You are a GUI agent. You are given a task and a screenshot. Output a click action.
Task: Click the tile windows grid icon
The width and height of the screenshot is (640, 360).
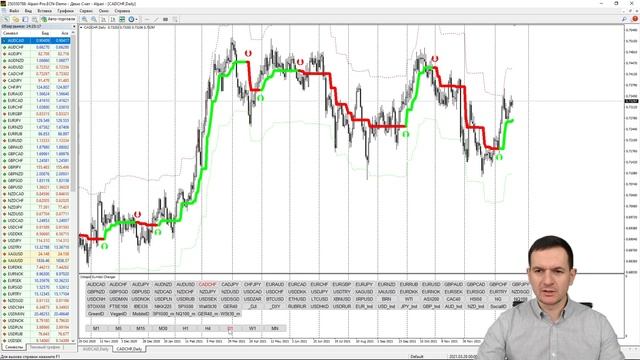point(122,19)
